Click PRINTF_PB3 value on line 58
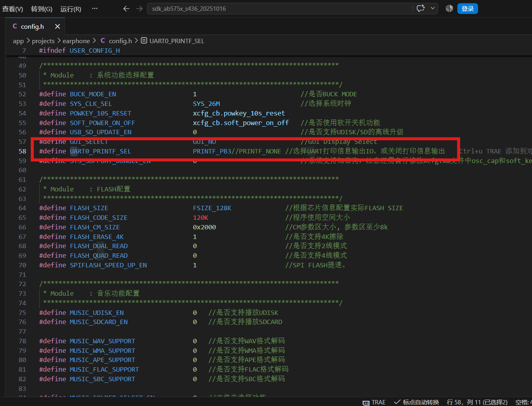Viewport: 532px width, 406px height. coord(212,151)
